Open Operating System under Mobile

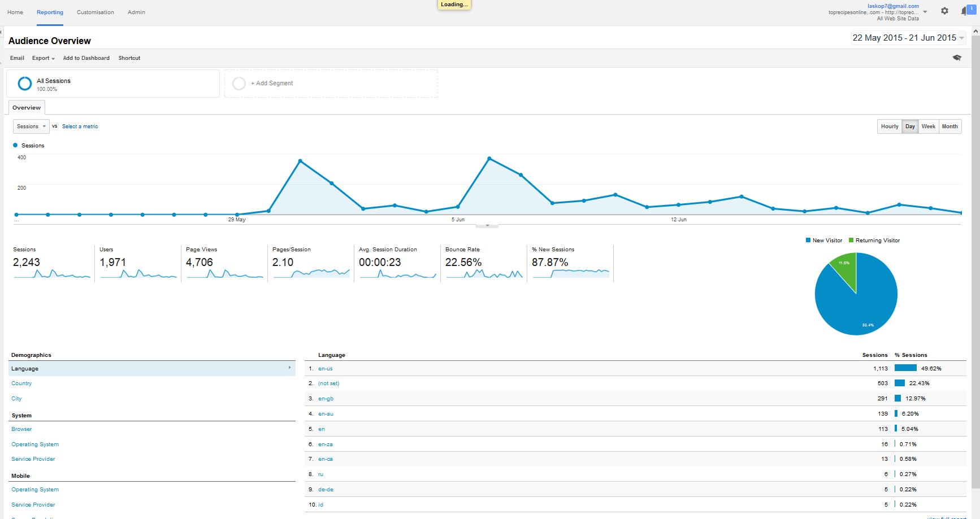pyautogui.click(x=35, y=490)
